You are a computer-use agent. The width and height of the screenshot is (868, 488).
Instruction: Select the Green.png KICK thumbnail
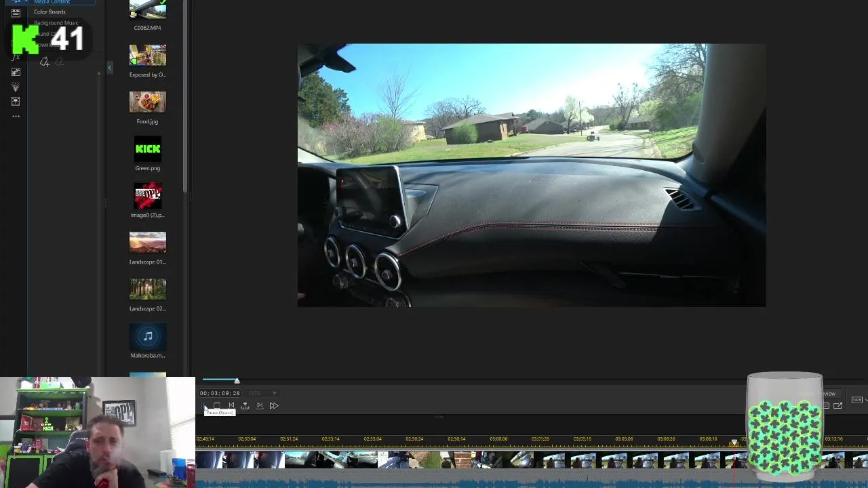[x=148, y=148]
